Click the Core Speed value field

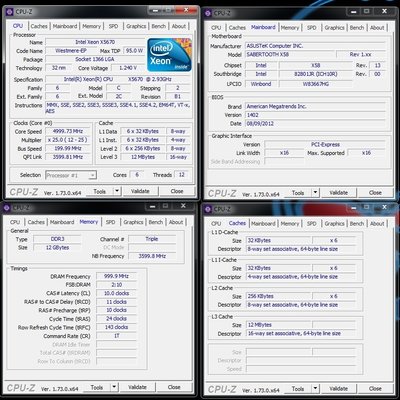(68, 131)
